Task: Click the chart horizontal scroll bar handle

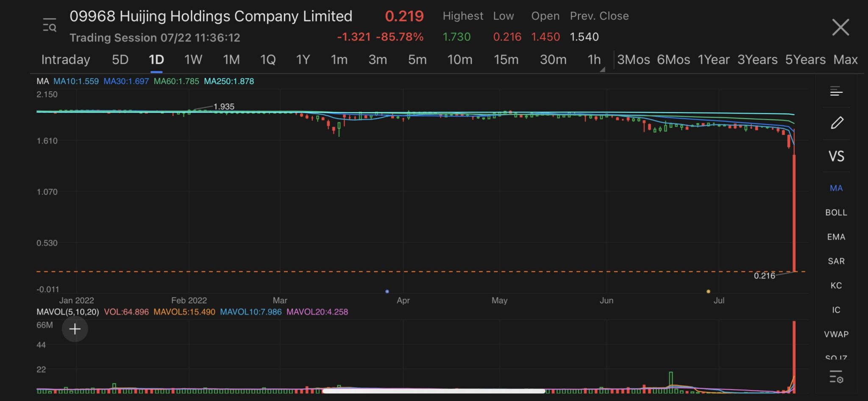Action: (434, 391)
